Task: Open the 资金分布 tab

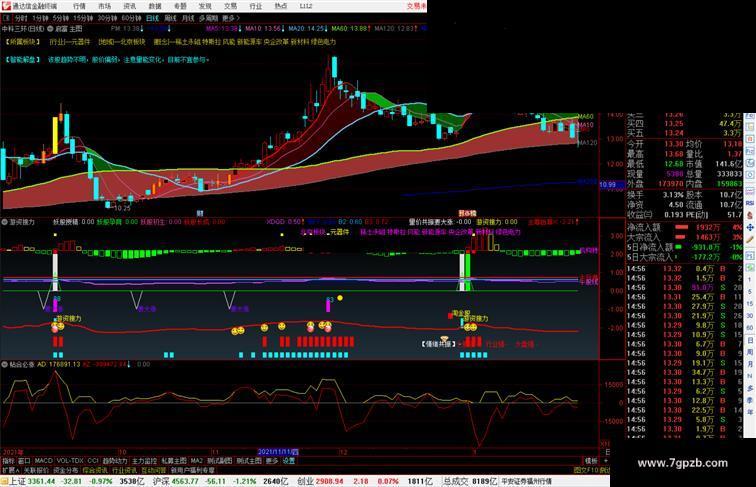Action: [x=66, y=470]
